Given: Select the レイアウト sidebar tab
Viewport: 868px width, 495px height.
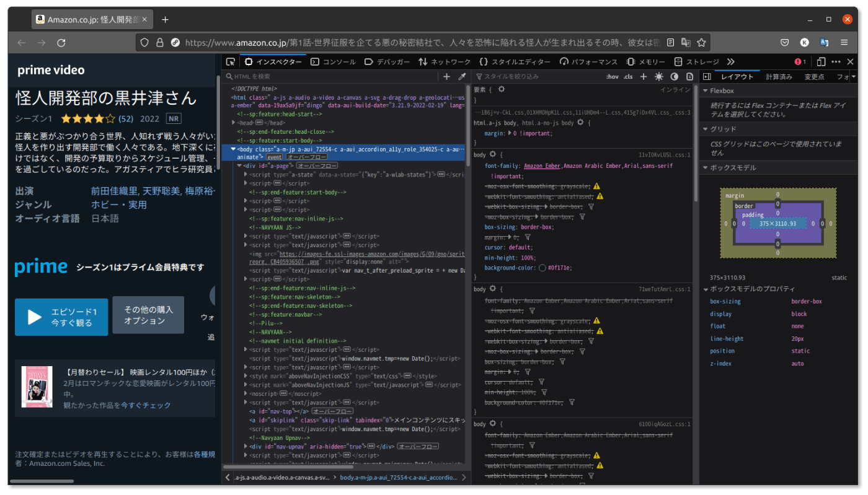Looking at the screenshot, I should point(737,77).
